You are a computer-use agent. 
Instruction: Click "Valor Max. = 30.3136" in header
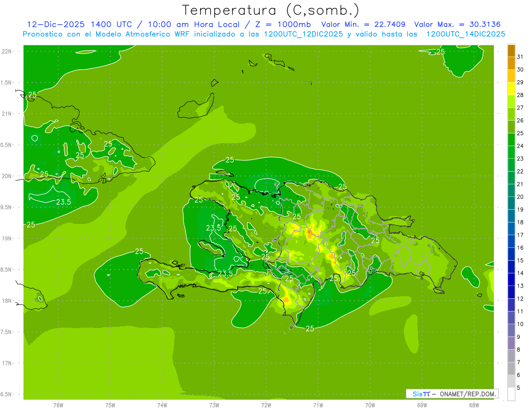[x=458, y=24]
